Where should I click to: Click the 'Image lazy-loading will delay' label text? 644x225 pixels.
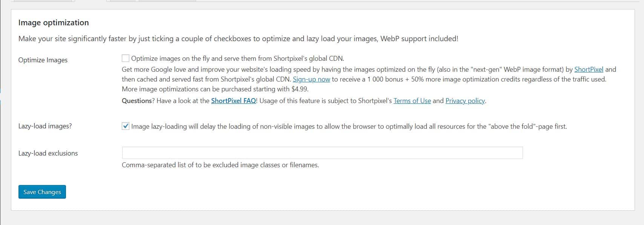click(349, 126)
